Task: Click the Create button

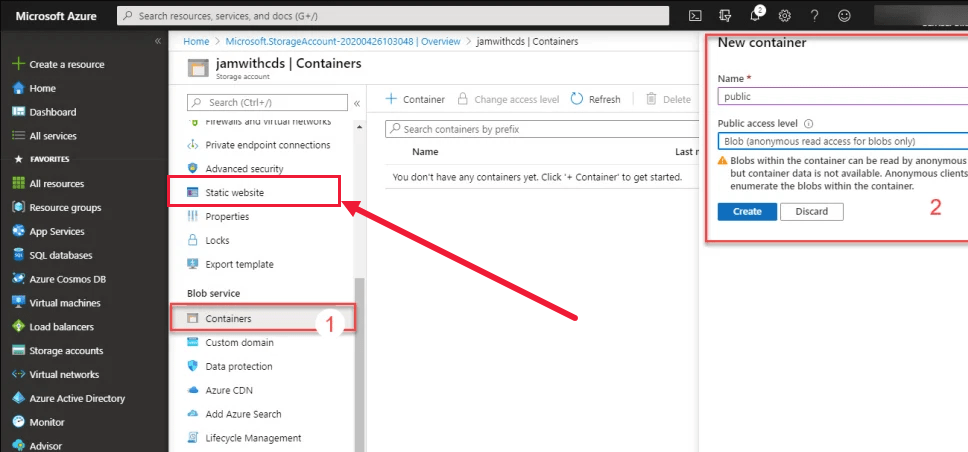Action: click(746, 211)
